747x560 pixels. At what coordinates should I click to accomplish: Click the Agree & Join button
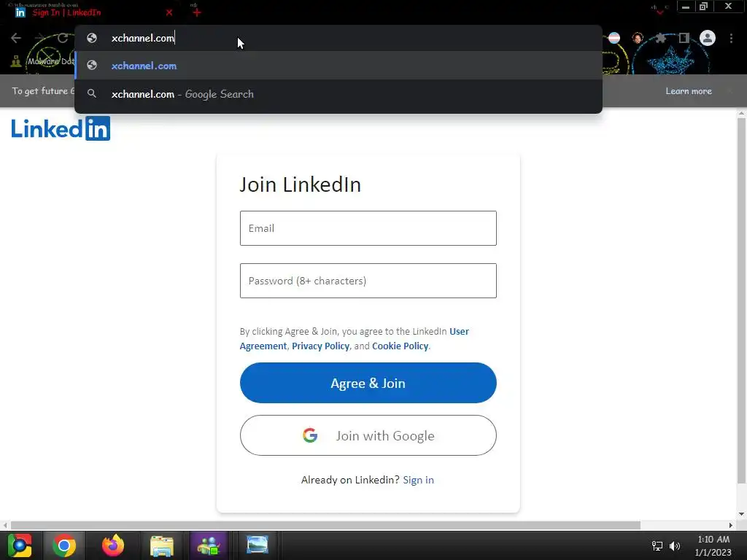pos(368,383)
